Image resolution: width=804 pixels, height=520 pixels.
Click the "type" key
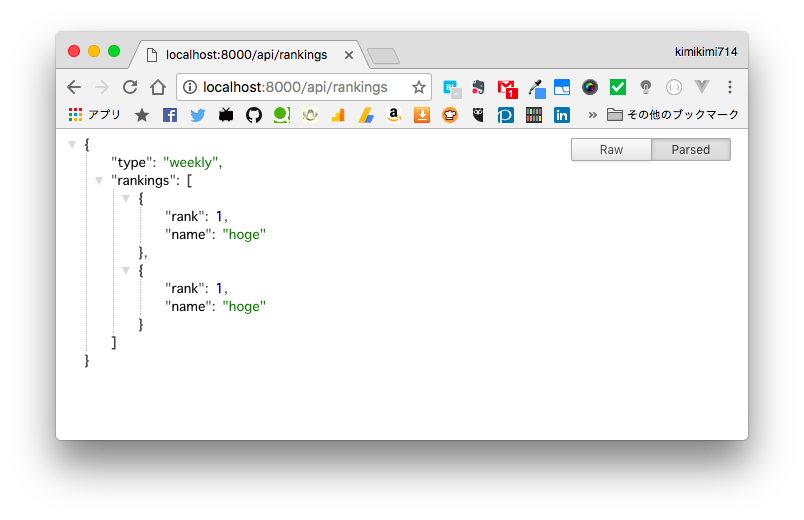[x=133, y=163]
